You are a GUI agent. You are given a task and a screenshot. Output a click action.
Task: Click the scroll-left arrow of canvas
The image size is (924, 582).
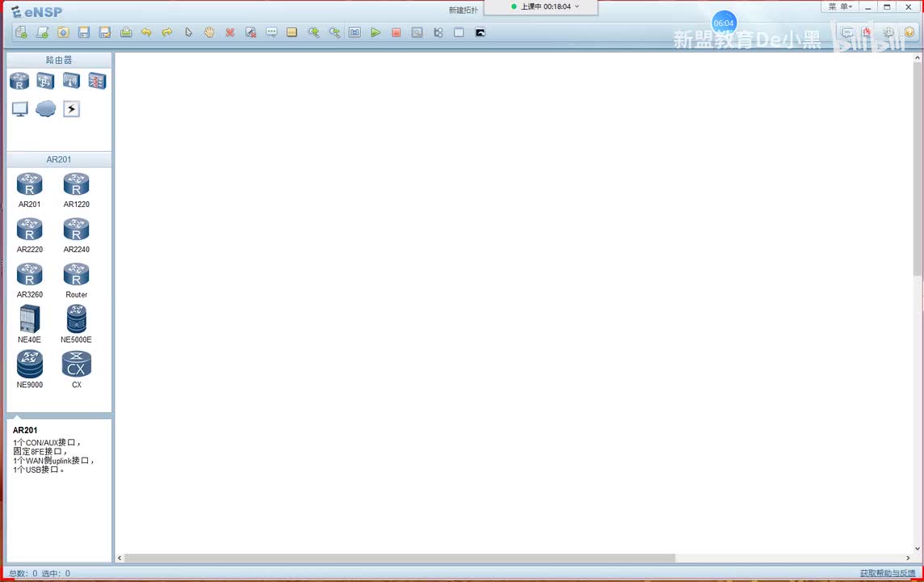(x=120, y=558)
